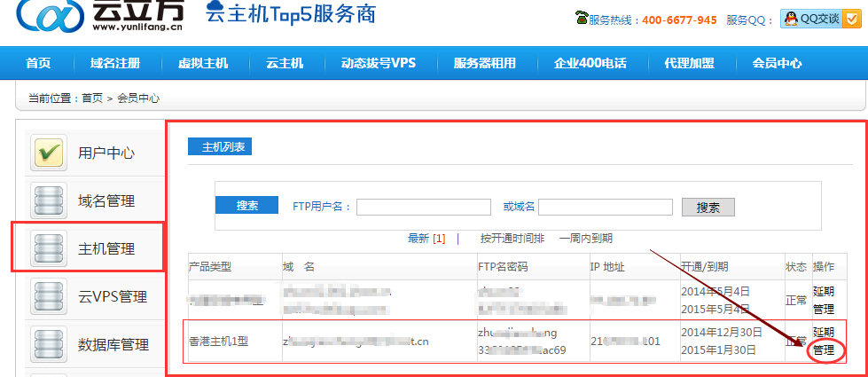Open 企业400电话 navigation item

click(x=590, y=63)
